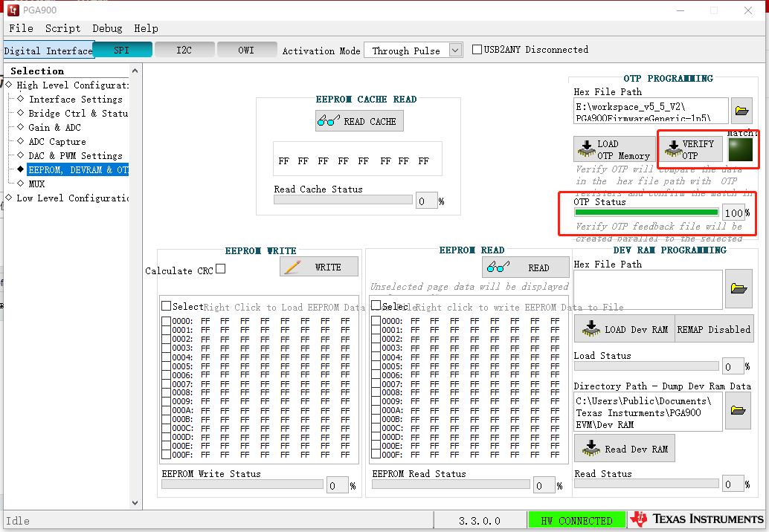The width and height of the screenshot is (769, 532).
Task: Click the chip icon on Read Dev RAM
Action: [591, 448]
